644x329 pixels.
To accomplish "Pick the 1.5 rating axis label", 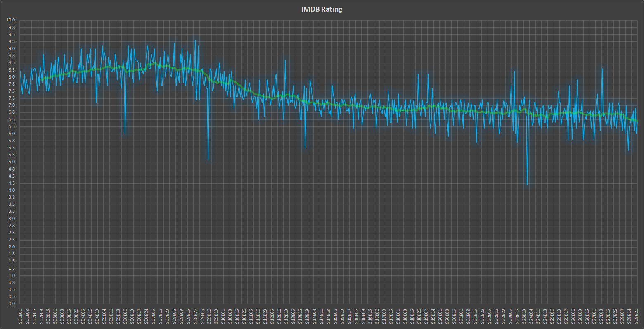I will click(12, 261).
